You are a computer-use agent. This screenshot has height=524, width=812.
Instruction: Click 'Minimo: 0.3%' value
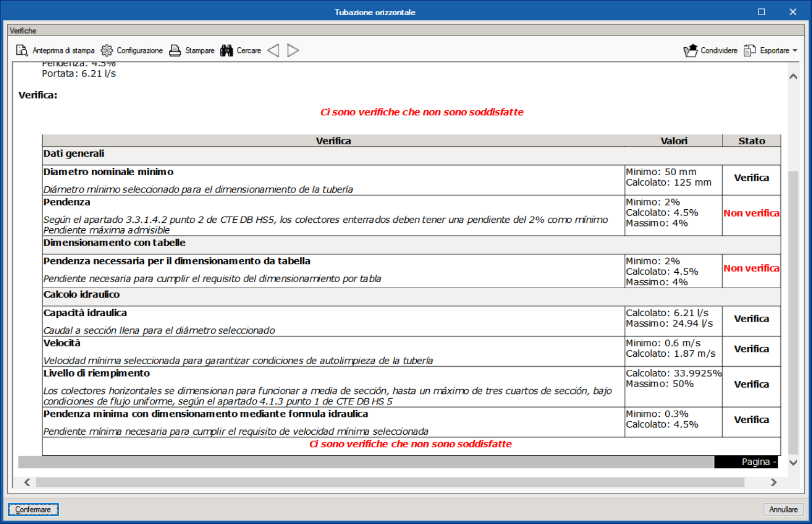tap(657, 414)
